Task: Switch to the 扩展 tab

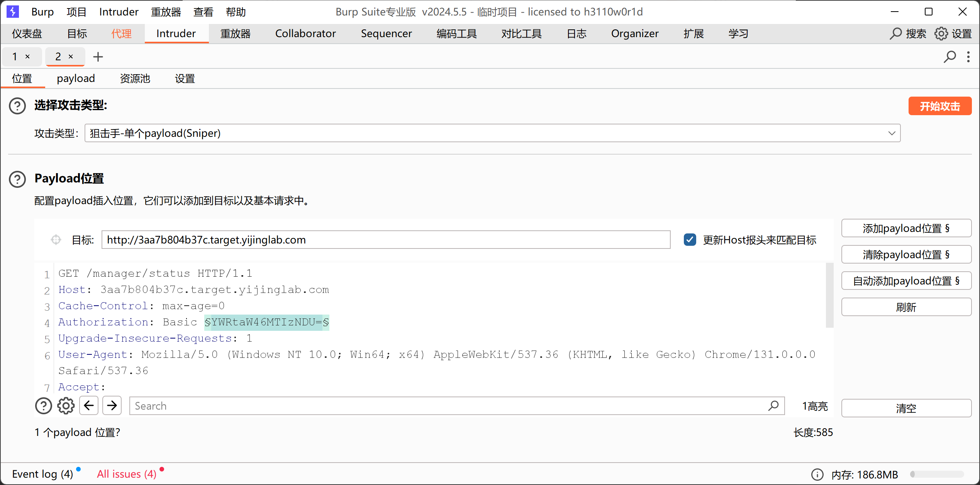Action: pyautogui.click(x=693, y=34)
